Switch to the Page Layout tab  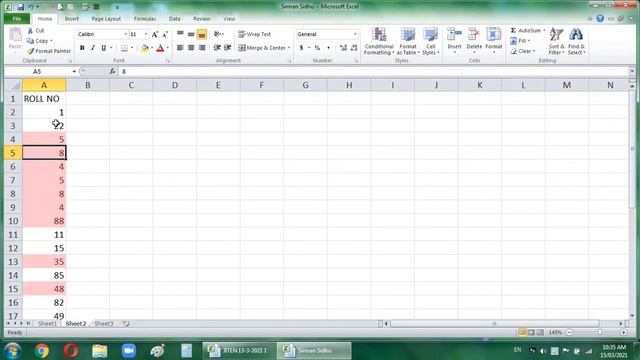click(x=106, y=19)
